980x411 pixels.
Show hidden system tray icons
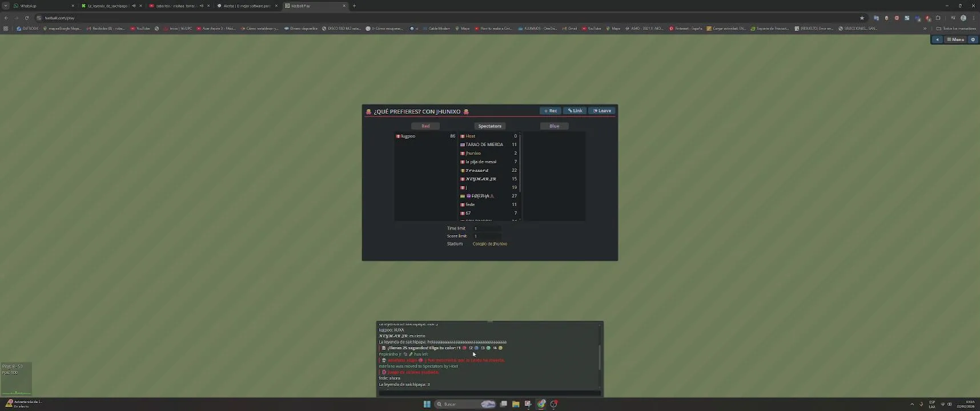click(x=911, y=404)
